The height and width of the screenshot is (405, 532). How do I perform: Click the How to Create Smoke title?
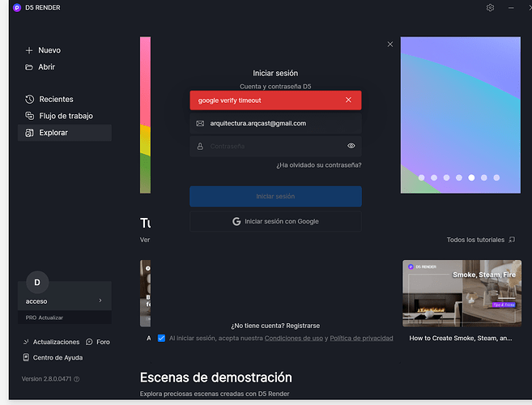tap(461, 338)
